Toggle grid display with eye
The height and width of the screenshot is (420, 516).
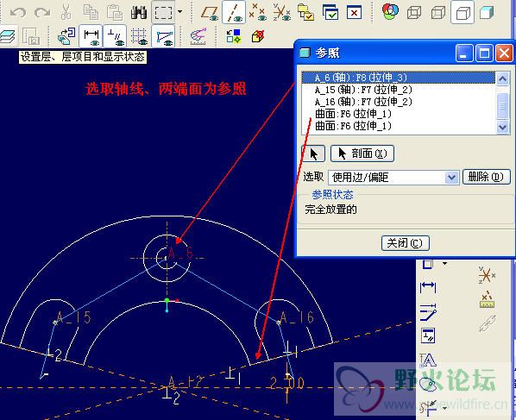point(139,36)
